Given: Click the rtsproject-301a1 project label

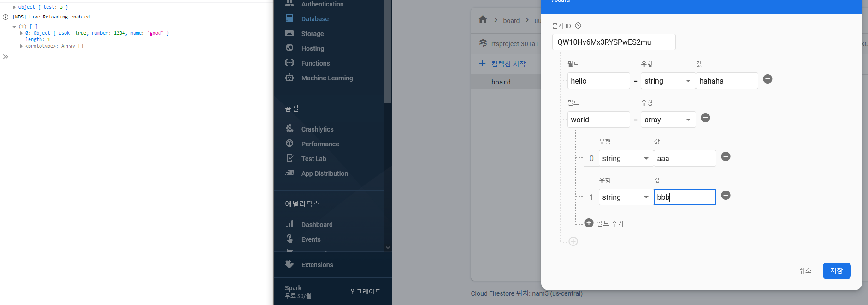Looking at the screenshot, I should [514, 44].
